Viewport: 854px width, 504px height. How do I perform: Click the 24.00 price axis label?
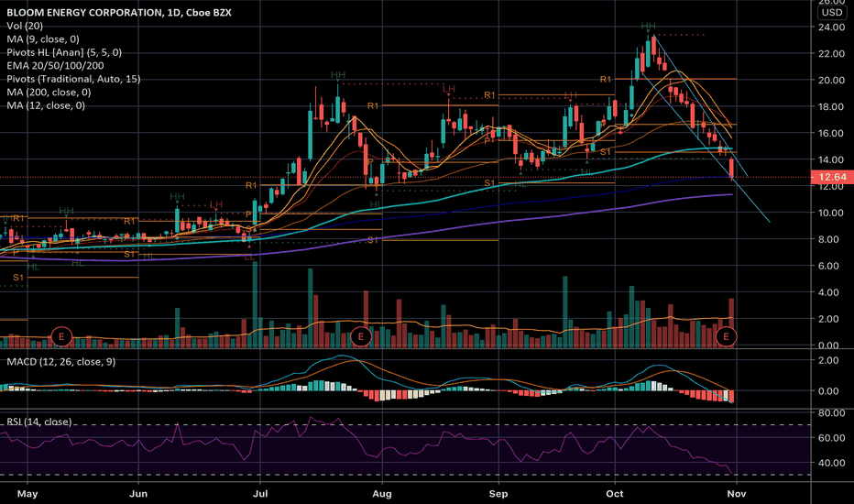[832, 27]
